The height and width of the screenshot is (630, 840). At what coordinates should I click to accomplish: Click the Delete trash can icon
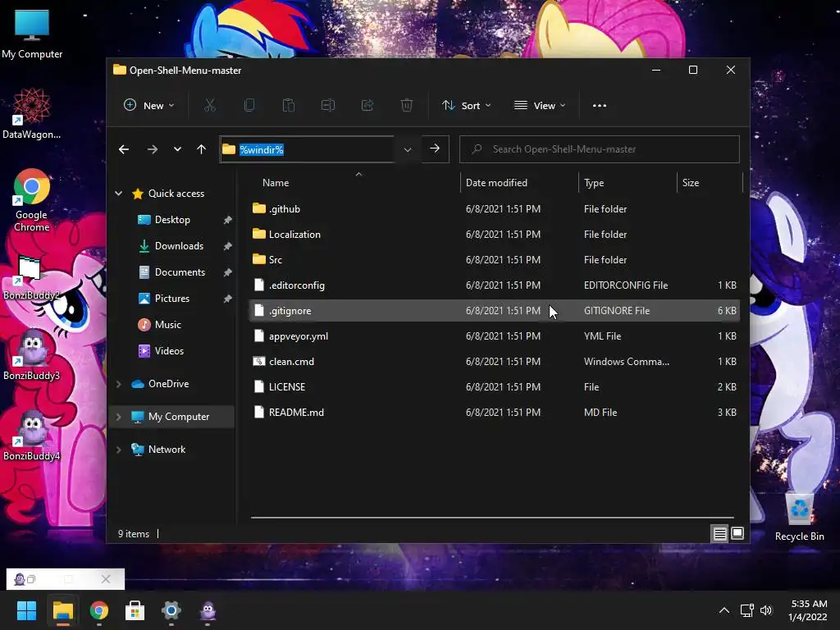pos(407,106)
